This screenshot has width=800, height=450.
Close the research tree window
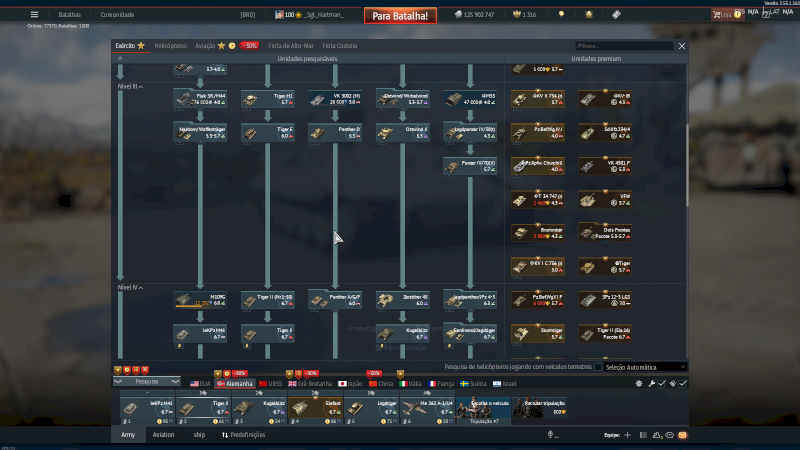682,46
